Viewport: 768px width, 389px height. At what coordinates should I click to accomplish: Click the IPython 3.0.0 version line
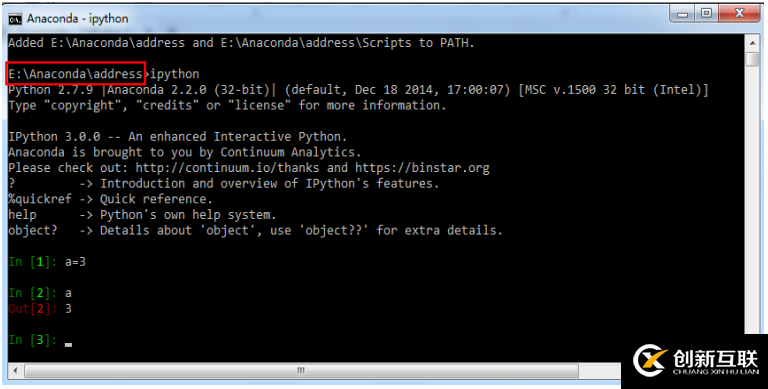[177, 137]
